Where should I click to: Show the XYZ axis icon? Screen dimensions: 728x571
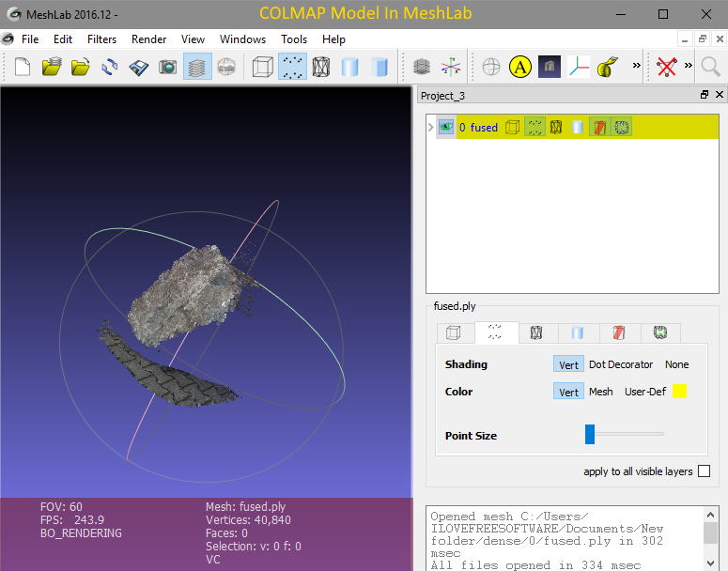pos(579,67)
